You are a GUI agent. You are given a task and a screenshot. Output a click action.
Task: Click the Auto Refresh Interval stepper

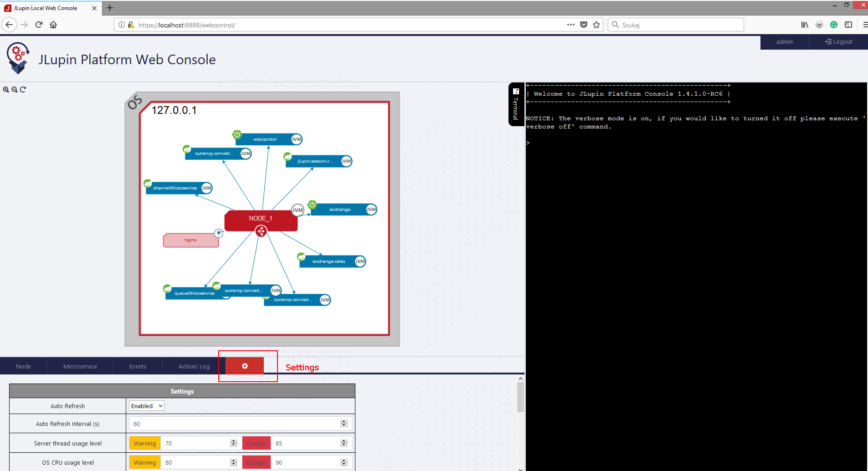coord(344,424)
